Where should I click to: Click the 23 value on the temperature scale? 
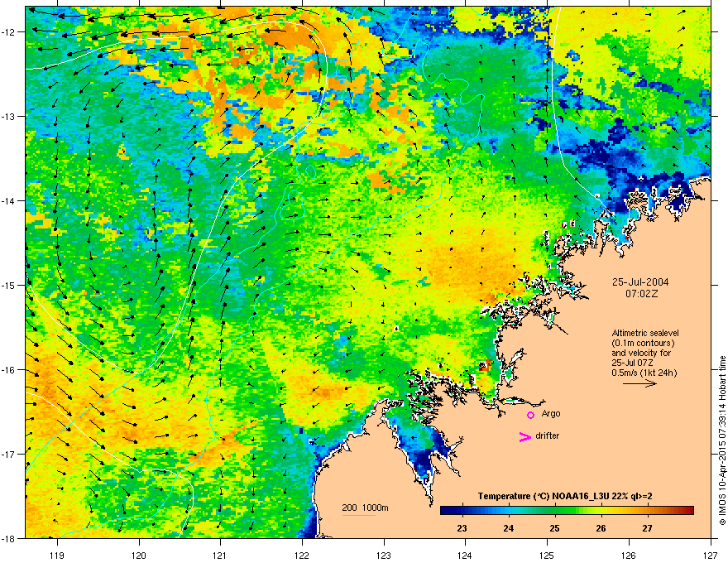click(462, 528)
